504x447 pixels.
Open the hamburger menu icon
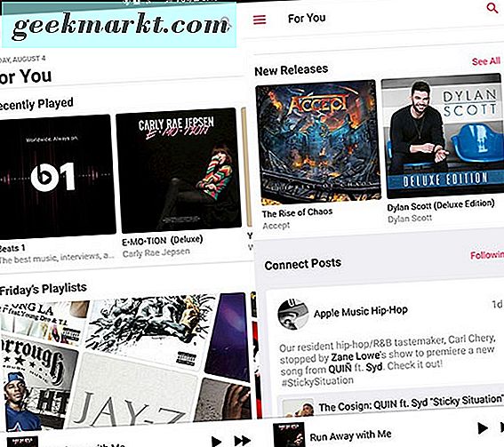click(x=260, y=20)
